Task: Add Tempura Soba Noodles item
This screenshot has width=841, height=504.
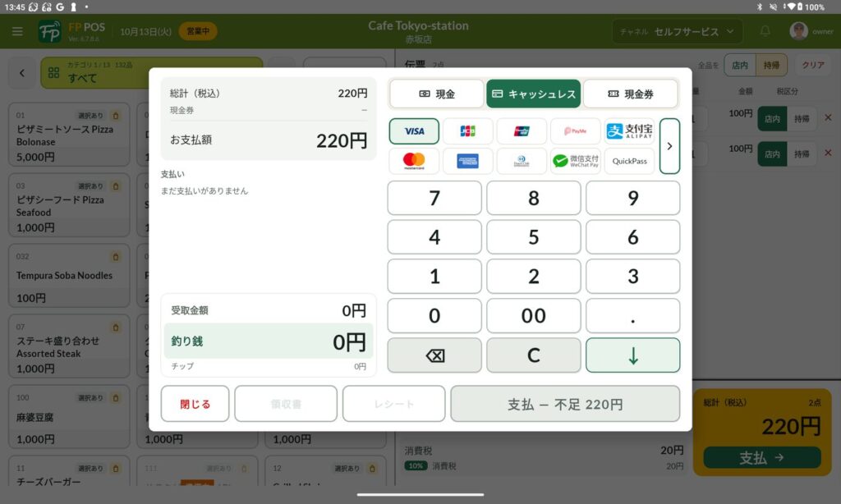Action: click(x=69, y=276)
